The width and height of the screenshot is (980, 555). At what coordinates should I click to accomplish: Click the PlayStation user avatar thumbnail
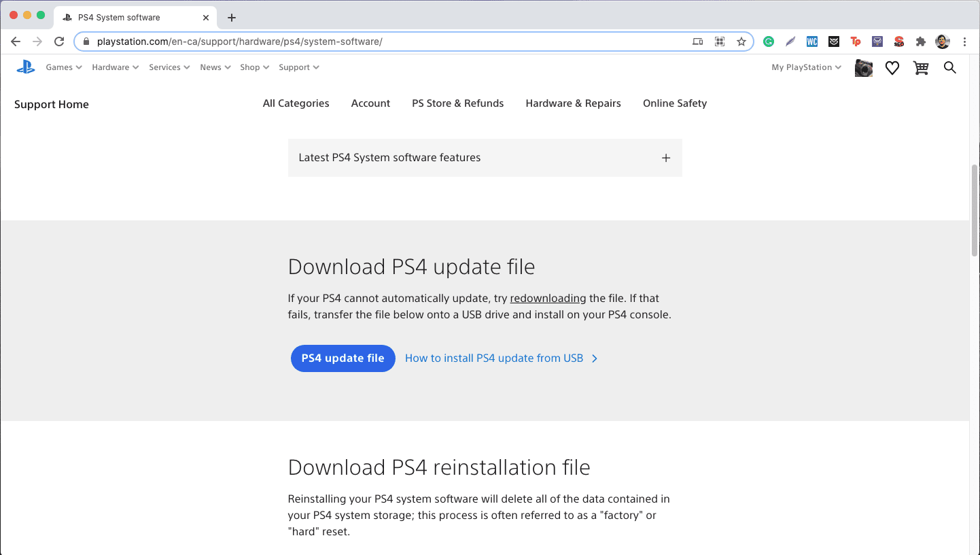864,67
